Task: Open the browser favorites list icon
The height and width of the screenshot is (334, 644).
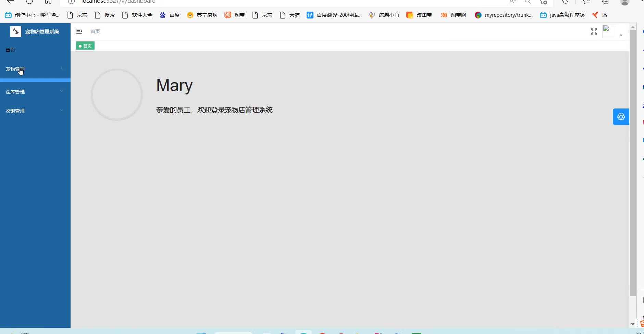Action: pyautogui.click(x=586, y=2)
